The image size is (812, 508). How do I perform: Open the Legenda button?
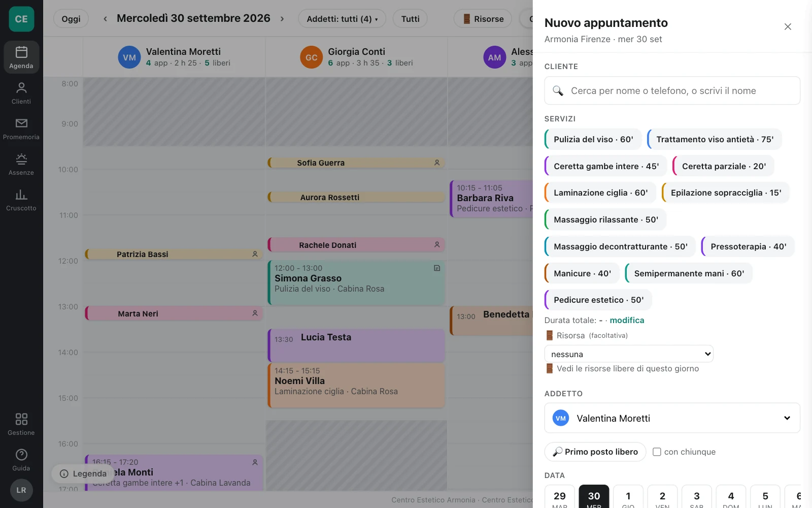(x=83, y=473)
